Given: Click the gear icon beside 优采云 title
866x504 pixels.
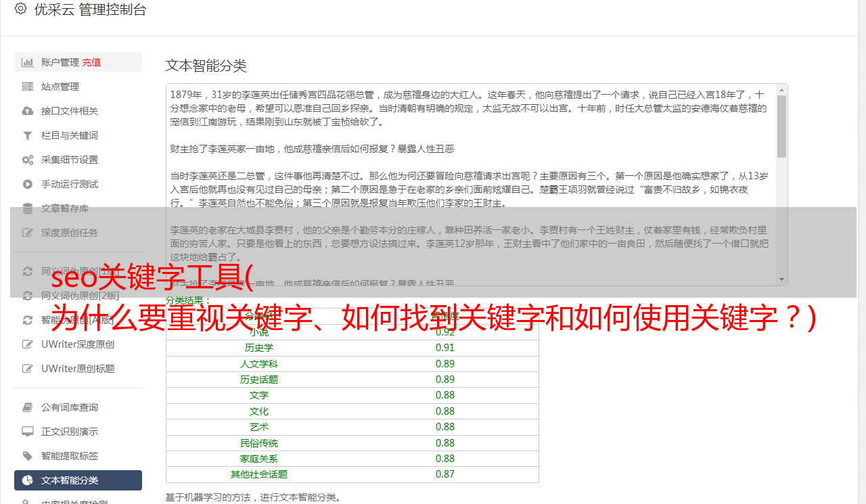Looking at the screenshot, I should [x=20, y=11].
